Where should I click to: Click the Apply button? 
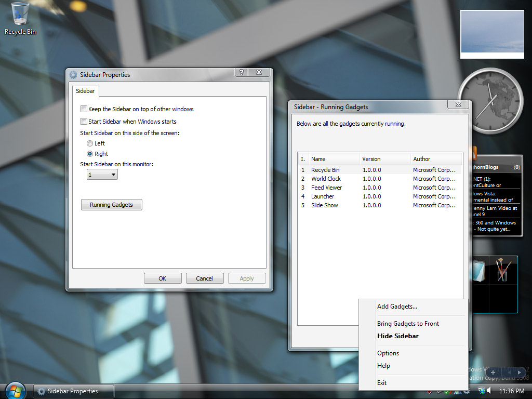[x=247, y=278]
